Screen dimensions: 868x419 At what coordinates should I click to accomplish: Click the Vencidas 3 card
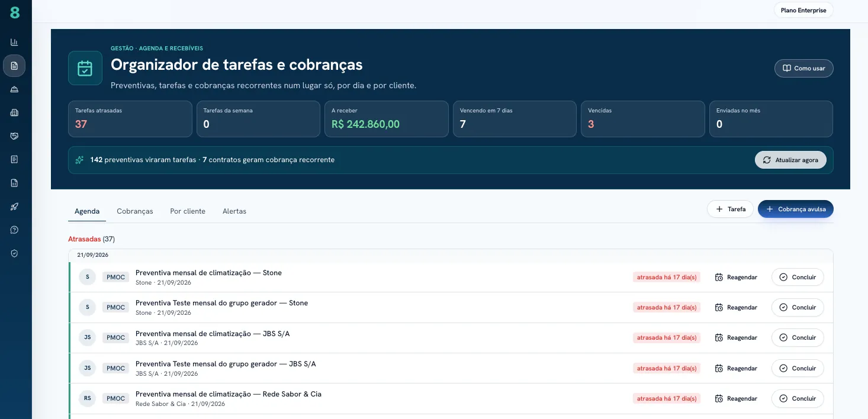click(x=643, y=119)
